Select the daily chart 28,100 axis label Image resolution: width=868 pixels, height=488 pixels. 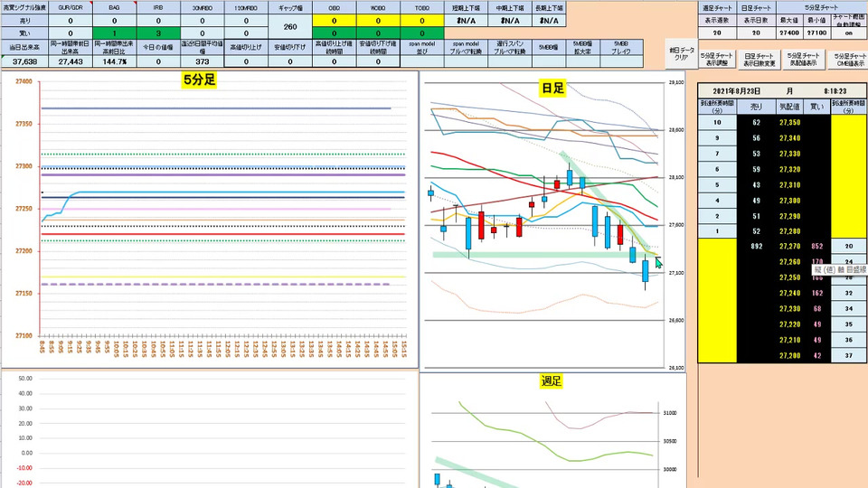(x=676, y=178)
